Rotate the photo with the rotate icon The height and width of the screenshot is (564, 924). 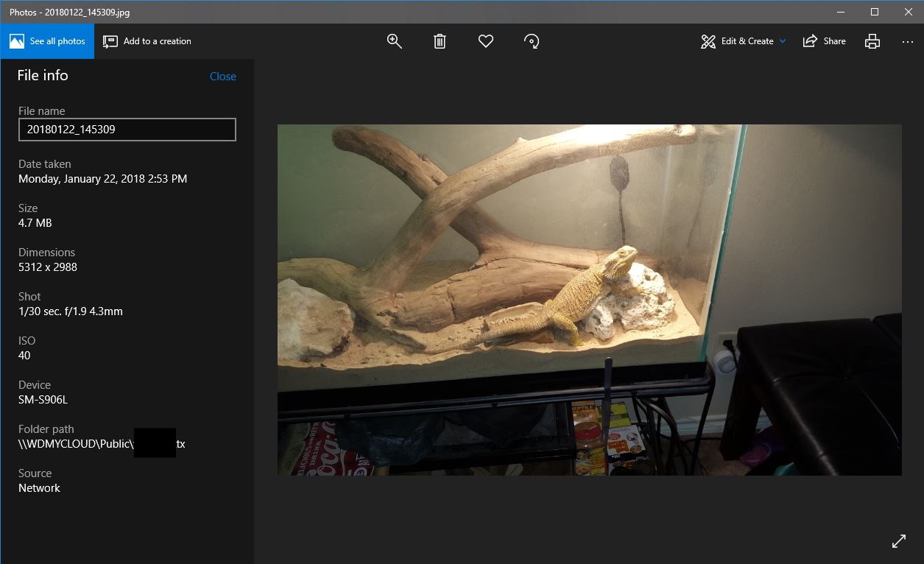pos(532,41)
